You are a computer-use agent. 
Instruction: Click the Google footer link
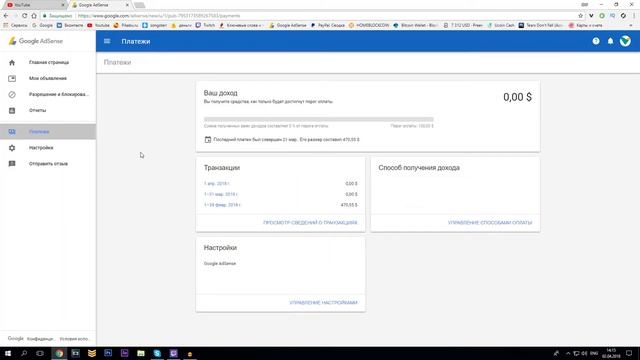pyautogui.click(x=16, y=338)
